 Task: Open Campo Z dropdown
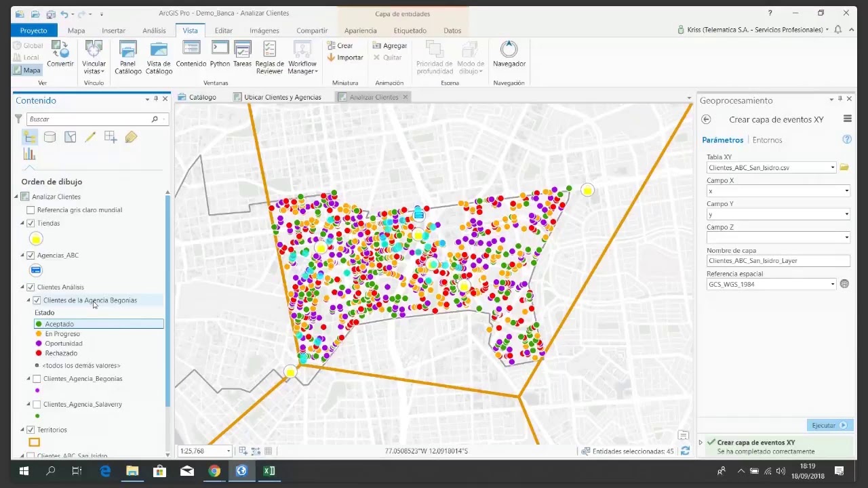coord(846,238)
